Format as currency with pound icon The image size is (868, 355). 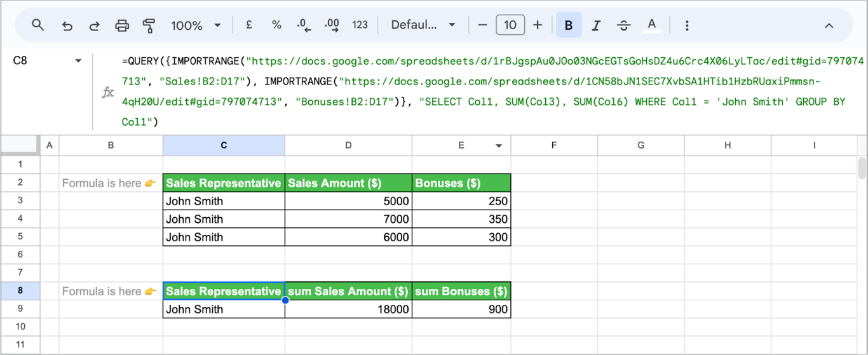(x=249, y=25)
